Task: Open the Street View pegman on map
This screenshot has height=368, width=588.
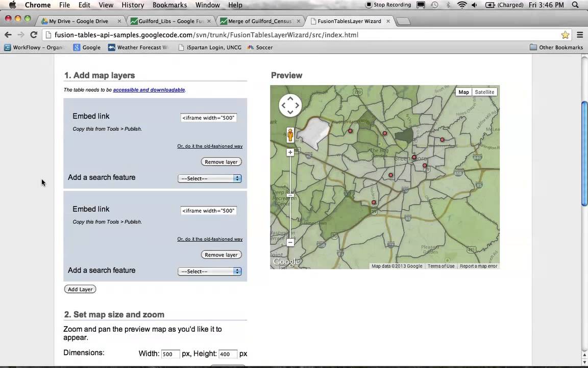Action: [x=290, y=135]
